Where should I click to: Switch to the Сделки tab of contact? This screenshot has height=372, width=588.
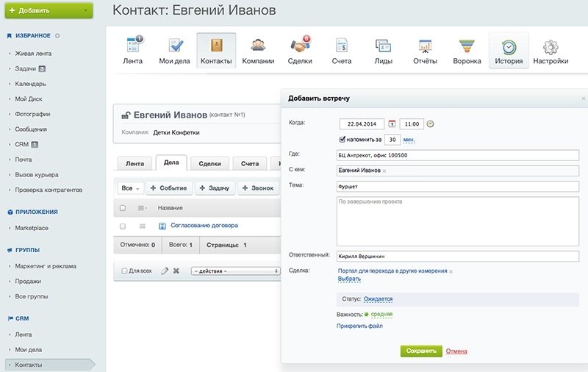(x=210, y=164)
